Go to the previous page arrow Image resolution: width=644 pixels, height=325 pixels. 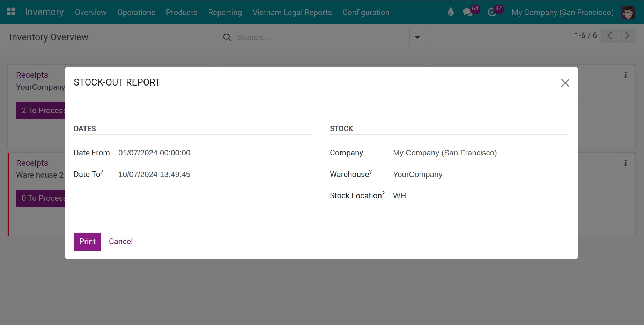(x=610, y=36)
